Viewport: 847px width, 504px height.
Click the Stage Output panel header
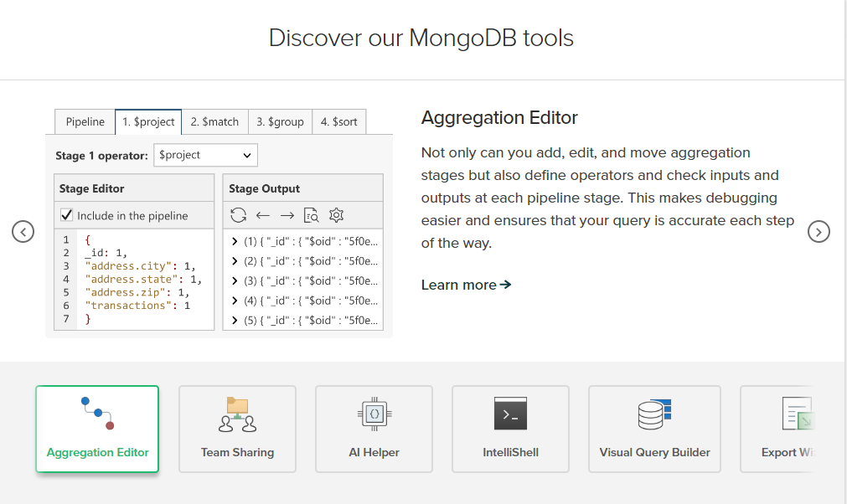[x=303, y=188]
